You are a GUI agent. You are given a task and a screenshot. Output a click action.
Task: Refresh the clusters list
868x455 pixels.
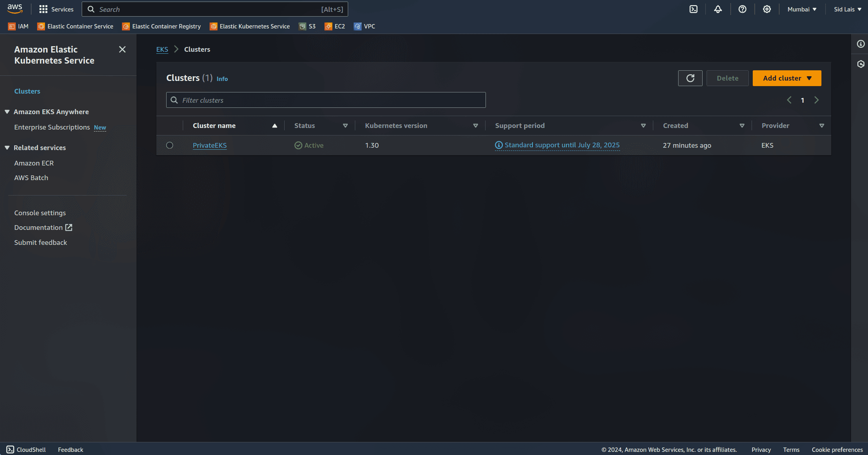[690, 78]
